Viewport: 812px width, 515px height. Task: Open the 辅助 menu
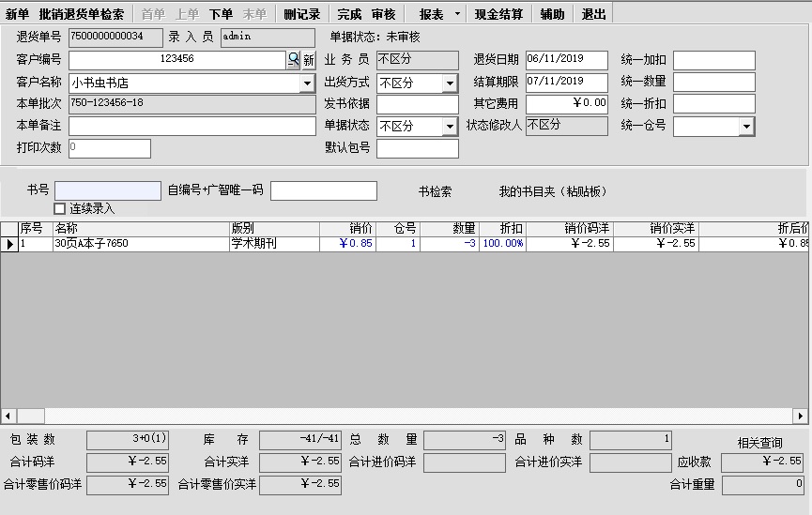coord(552,14)
